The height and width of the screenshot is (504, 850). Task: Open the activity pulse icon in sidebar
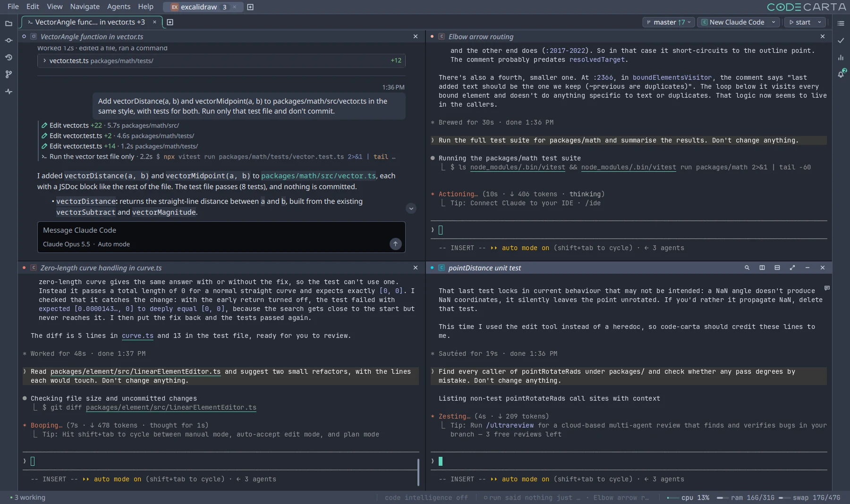pyautogui.click(x=8, y=91)
